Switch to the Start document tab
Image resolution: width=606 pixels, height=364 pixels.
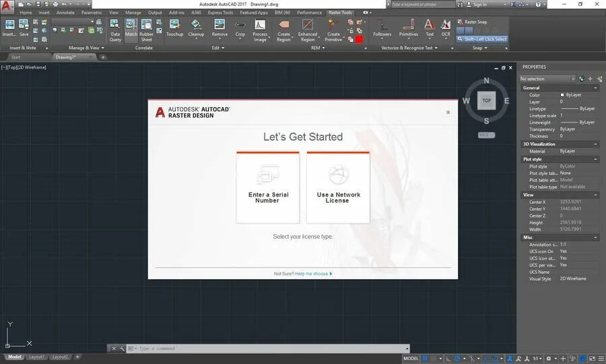[x=16, y=57]
